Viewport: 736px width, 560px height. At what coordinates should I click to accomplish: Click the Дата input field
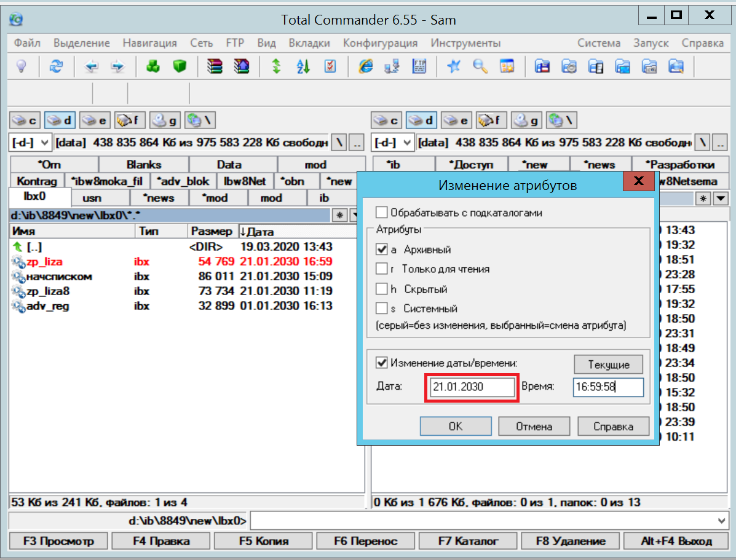(472, 387)
